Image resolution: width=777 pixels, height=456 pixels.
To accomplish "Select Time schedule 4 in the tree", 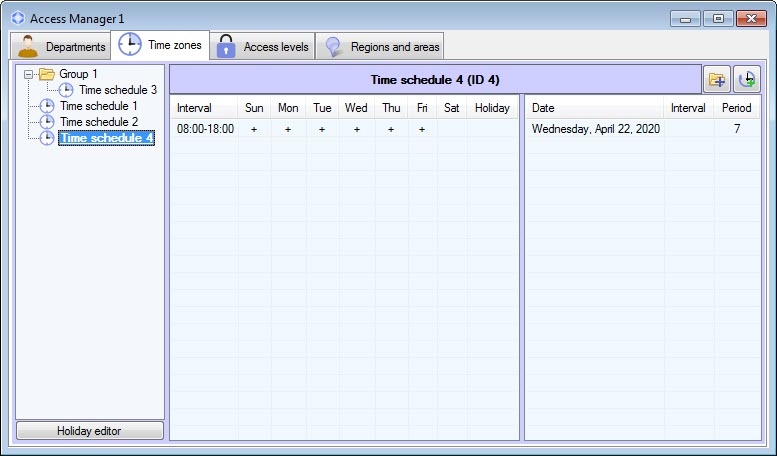I will 107,138.
